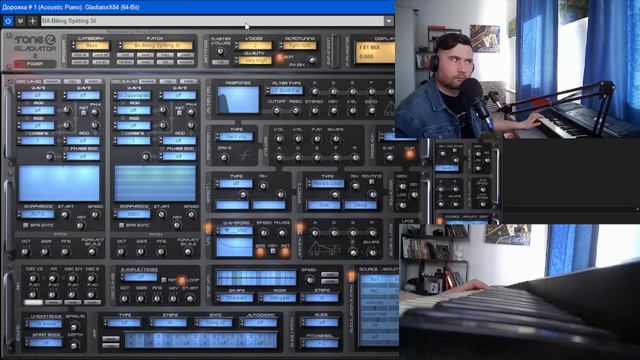Image resolution: width=640 pixels, height=360 pixels.
Task: Toggle the sample Loop orange LED
Action: point(182,280)
